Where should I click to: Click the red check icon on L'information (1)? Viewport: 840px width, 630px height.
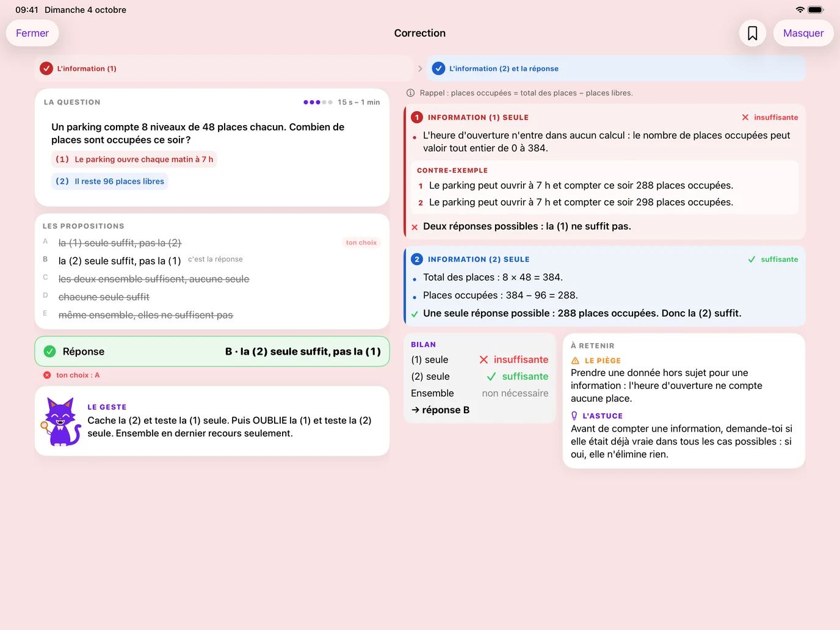tap(46, 68)
